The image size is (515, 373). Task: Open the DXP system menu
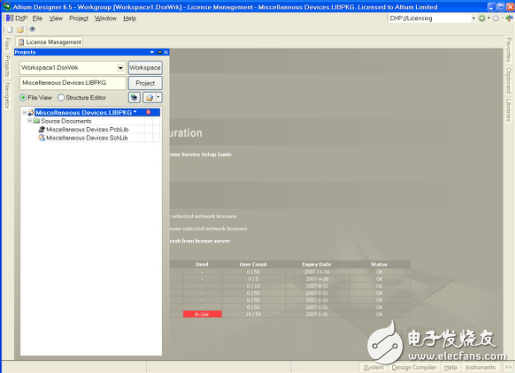click(x=17, y=18)
